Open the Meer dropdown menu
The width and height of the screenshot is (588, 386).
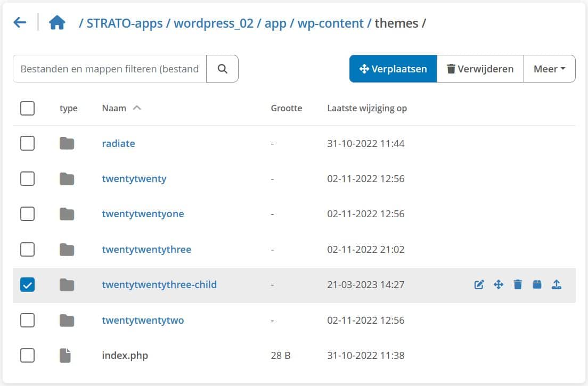pos(549,68)
